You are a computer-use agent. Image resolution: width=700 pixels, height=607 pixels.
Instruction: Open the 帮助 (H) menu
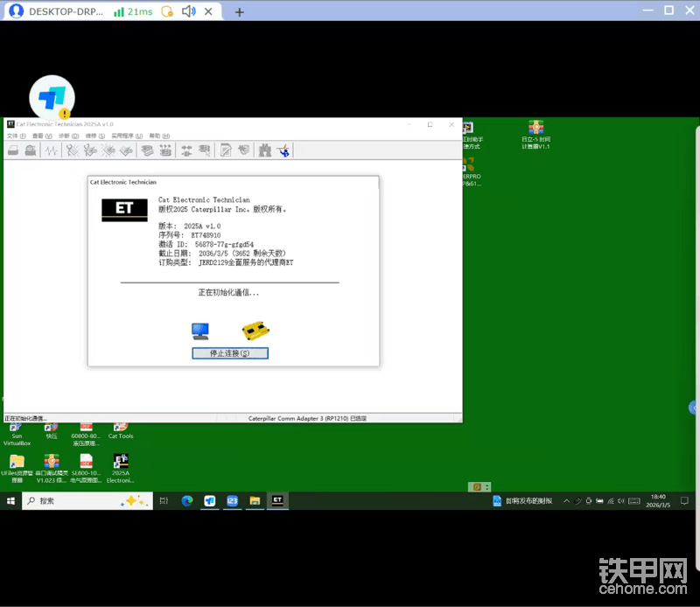[159, 136]
